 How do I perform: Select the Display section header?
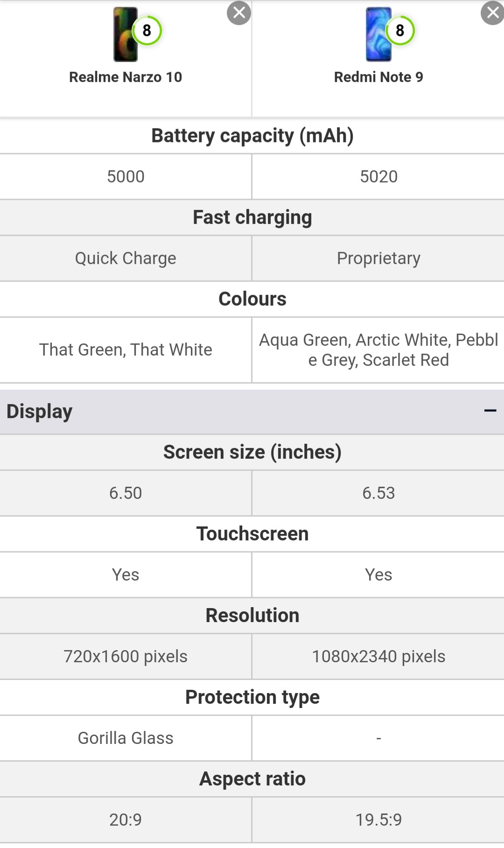252,412
